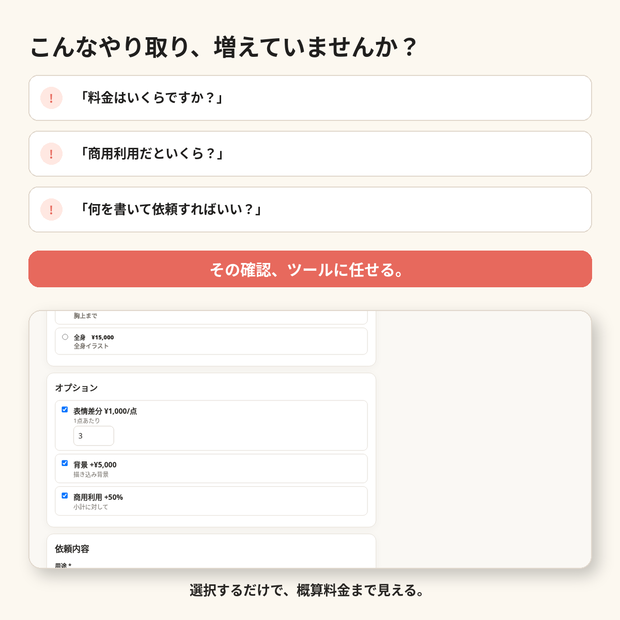Disable the 商用利用 +50% checkbox
Screen dimensions: 620x620
65,495
